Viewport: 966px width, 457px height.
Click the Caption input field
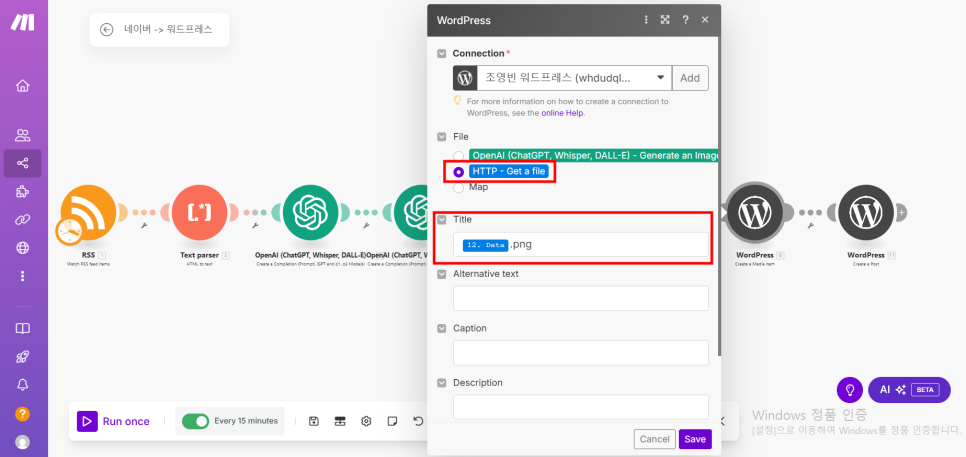(581, 353)
